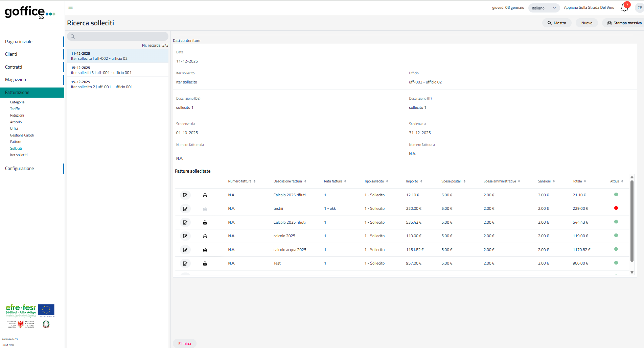Click the edit icon for testiii row
The image size is (644, 348).
(x=185, y=209)
